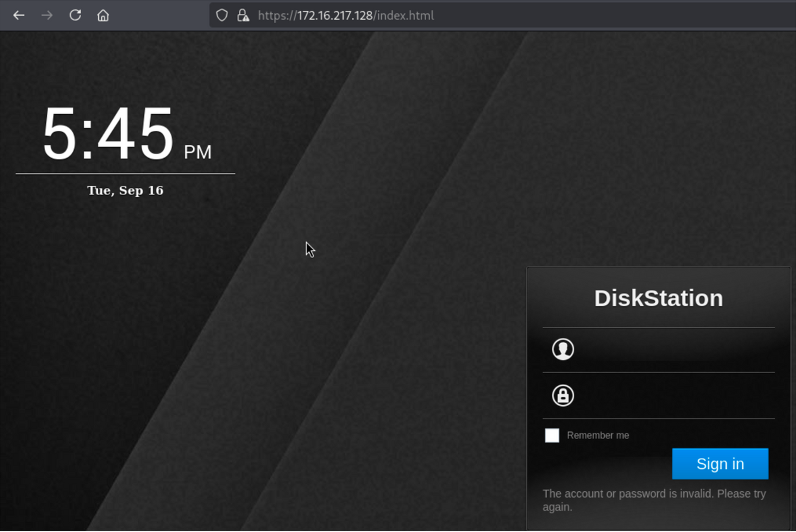Click the browser forward arrow

(x=47, y=15)
